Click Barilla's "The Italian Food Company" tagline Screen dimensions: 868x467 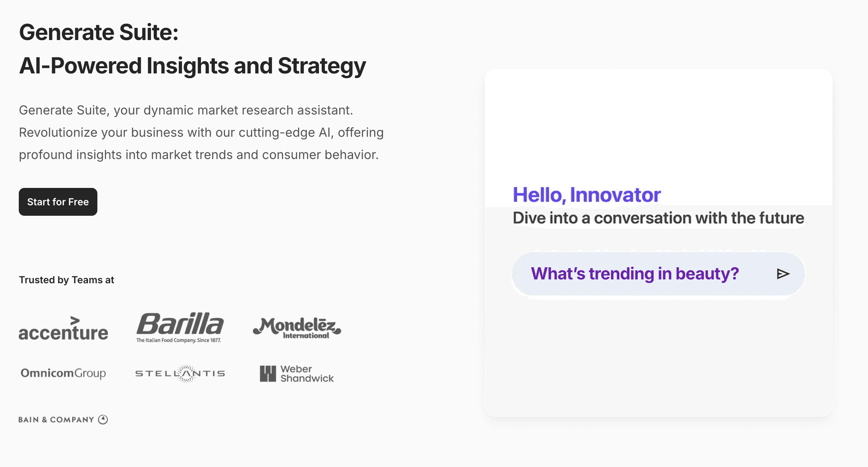[x=178, y=340]
